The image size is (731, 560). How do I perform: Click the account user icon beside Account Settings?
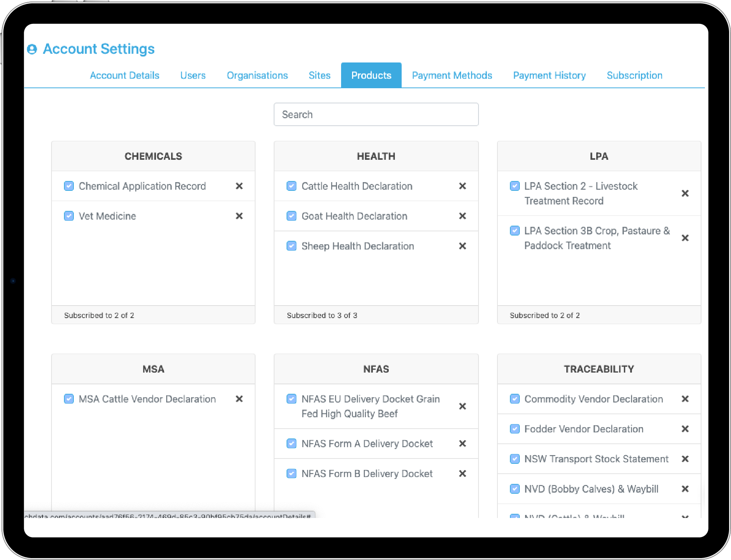click(x=32, y=49)
